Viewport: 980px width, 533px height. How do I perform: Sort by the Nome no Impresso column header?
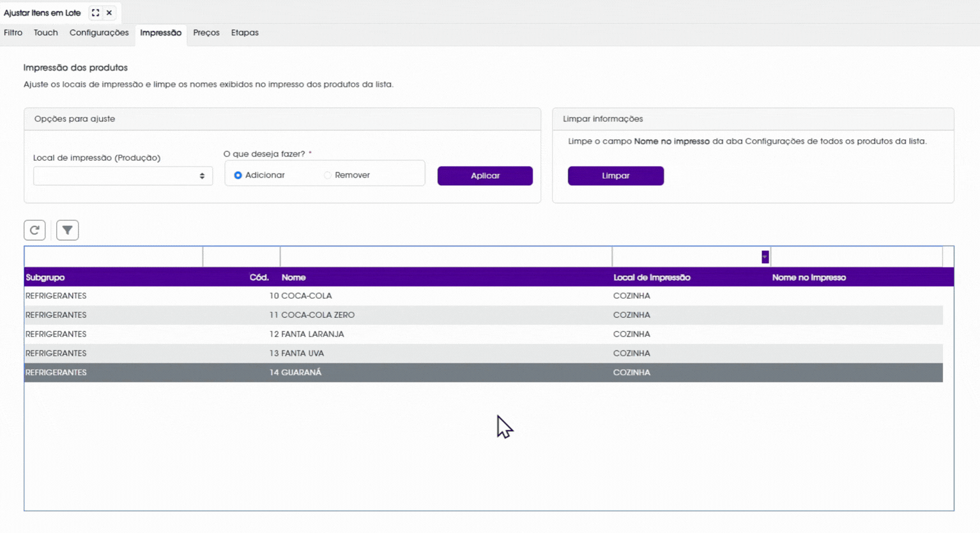pyautogui.click(x=809, y=277)
